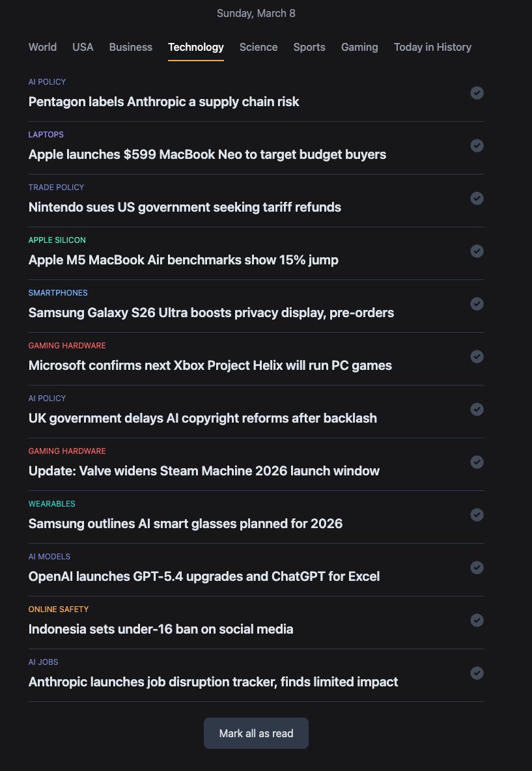Image resolution: width=532 pixels, height=771 pixels.
Task: Select the Gaming tab
Action: (x=359, y=47)
